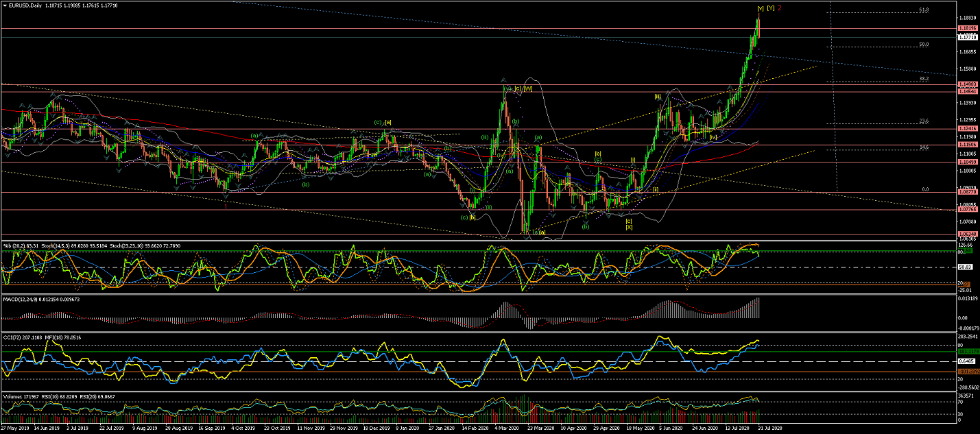Click the 1.13930 value on price scale
This screenshot has height=434, width=980.
point(968,103)
